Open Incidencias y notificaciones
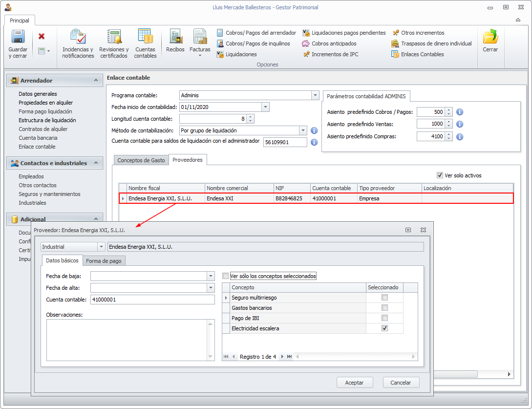This screenshot has width=532, height=409. tap(78, 43)
